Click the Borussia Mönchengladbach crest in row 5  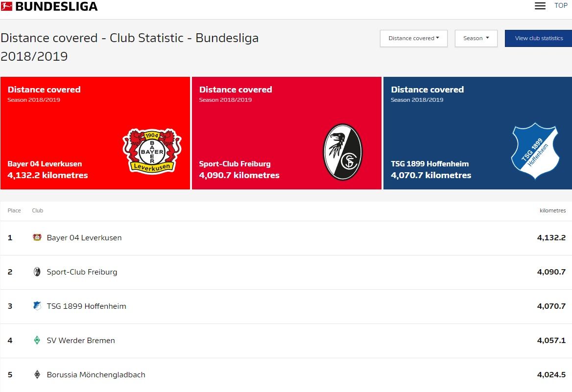(x=37, y=374)
